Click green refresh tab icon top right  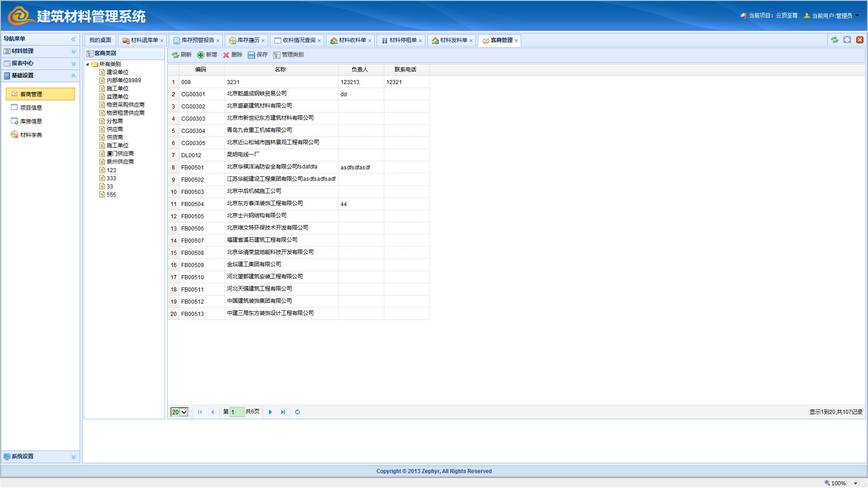pos(835,40)
